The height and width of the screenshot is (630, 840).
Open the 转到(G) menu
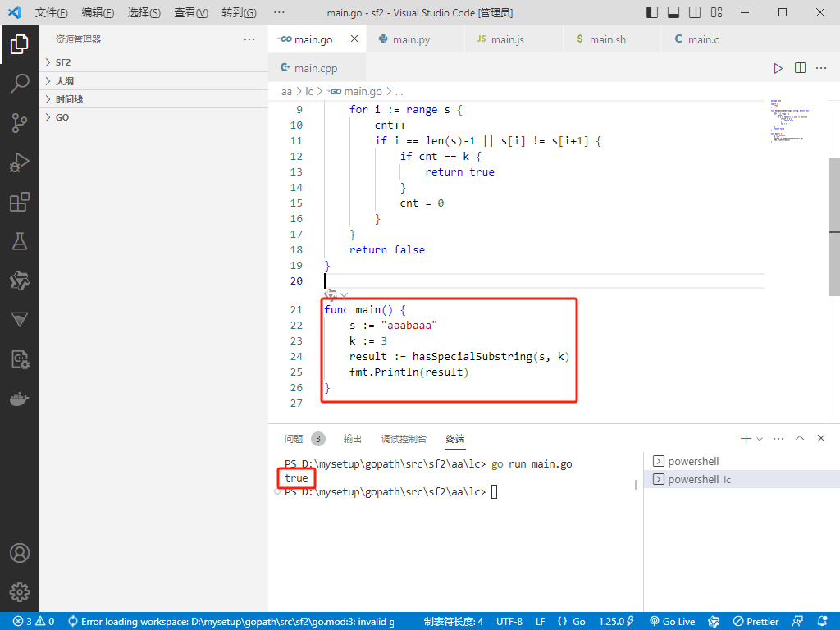tap(239, 12)
